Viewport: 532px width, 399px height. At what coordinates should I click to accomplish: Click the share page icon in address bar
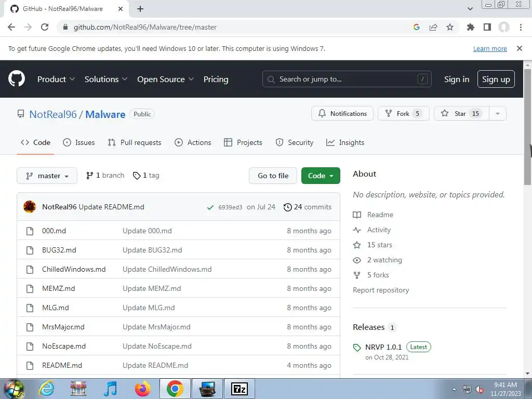433,27
